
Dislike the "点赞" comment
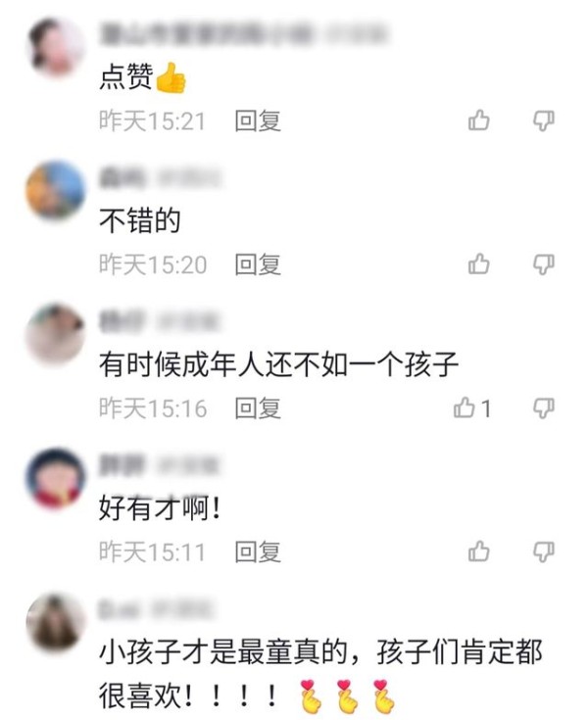[x=544, y=120]
